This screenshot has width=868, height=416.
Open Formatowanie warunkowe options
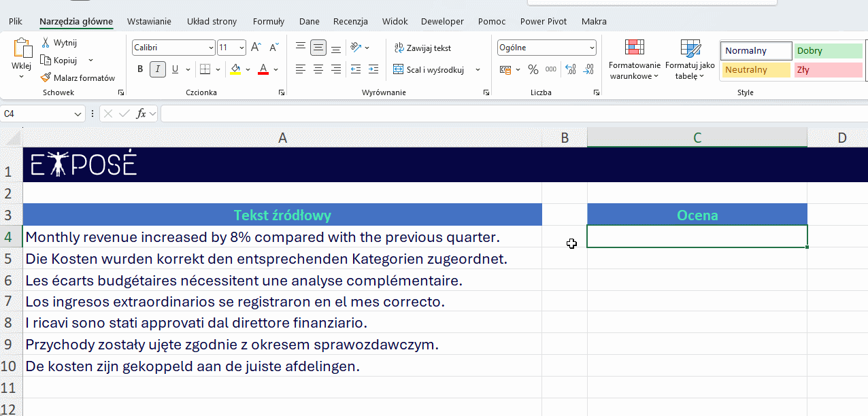click(634, 61)
